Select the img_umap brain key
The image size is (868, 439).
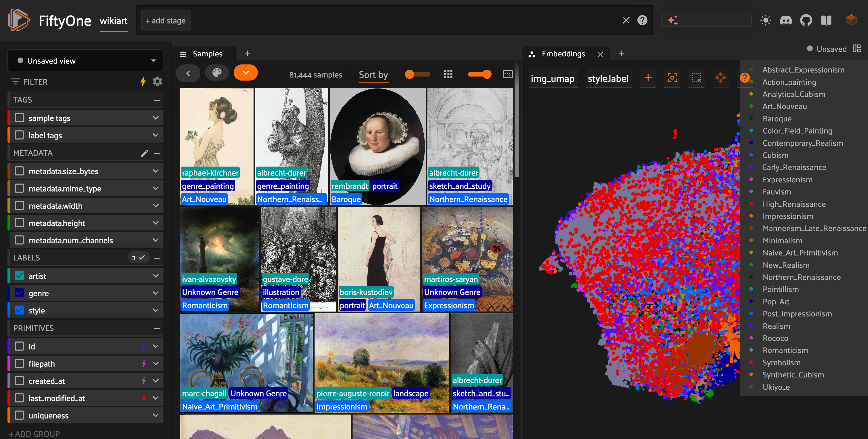click(x=553, y=79)
